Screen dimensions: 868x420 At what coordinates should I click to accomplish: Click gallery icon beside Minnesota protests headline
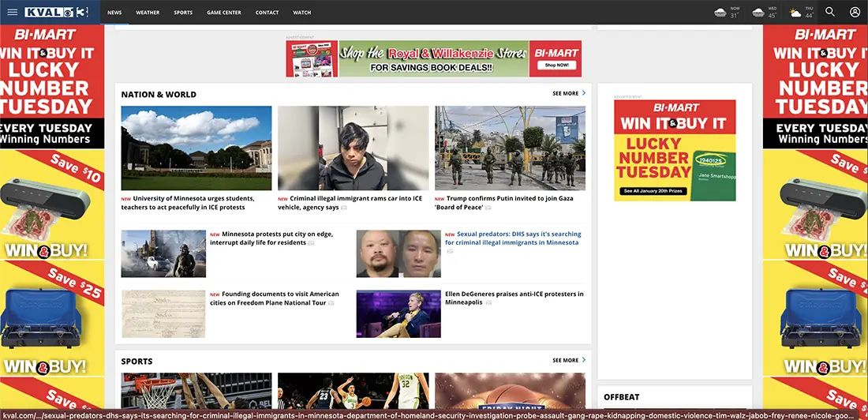tap(311, 243)
